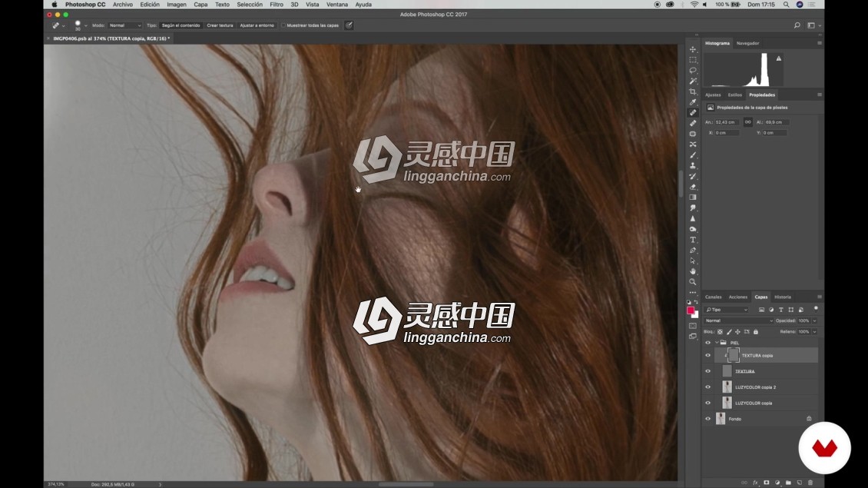
Task: Select the Sharpen tool
Action: click(x=693, y=218)
